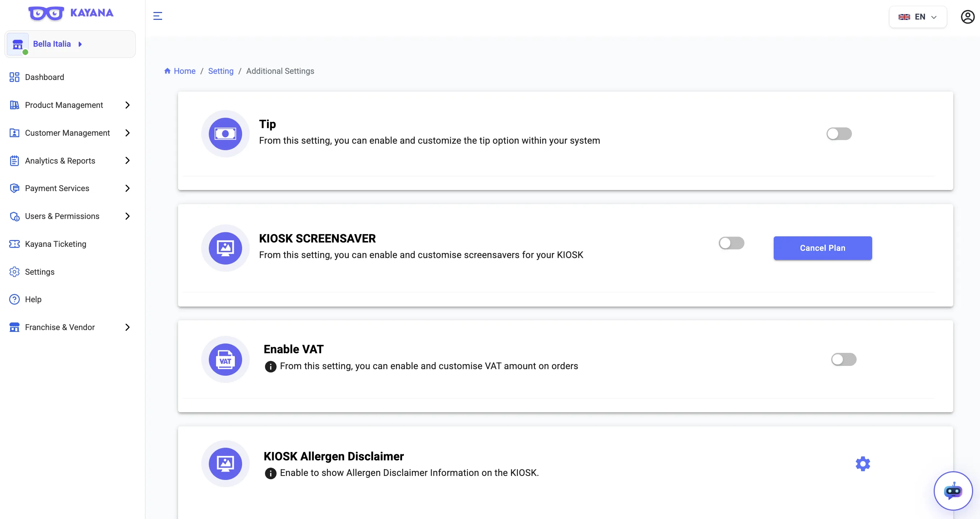This screenshot has width=980, height=519.
Task: Click the Dashboard grid icon
Action: pos(14,77)
